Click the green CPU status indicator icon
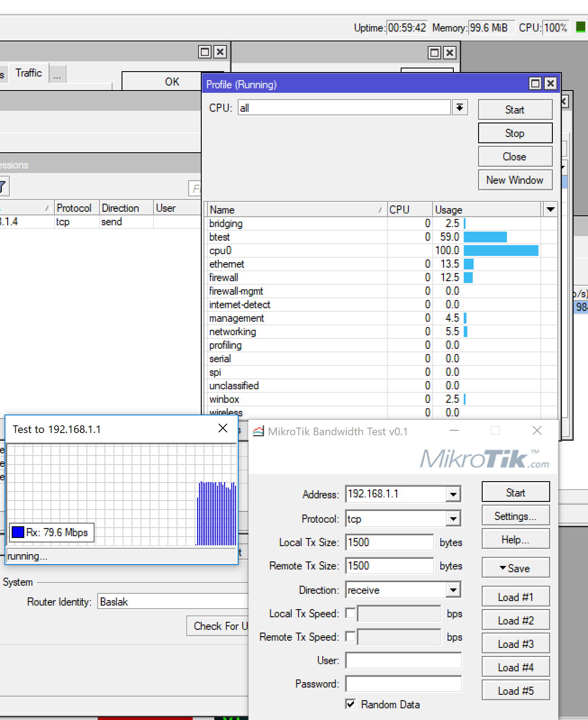Image resolution: width=588 pixels, height=720 pixels. pyautogui.click(x=581, y=27)
